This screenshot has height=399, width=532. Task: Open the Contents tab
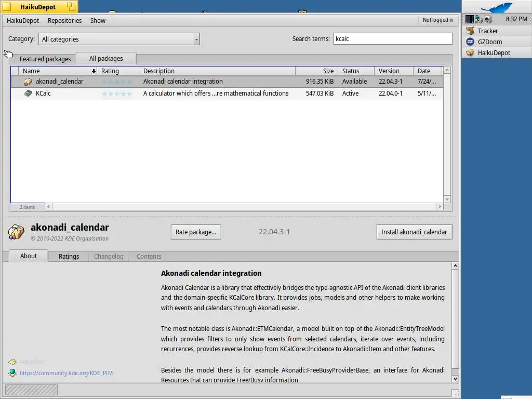[x=149, y=257]
